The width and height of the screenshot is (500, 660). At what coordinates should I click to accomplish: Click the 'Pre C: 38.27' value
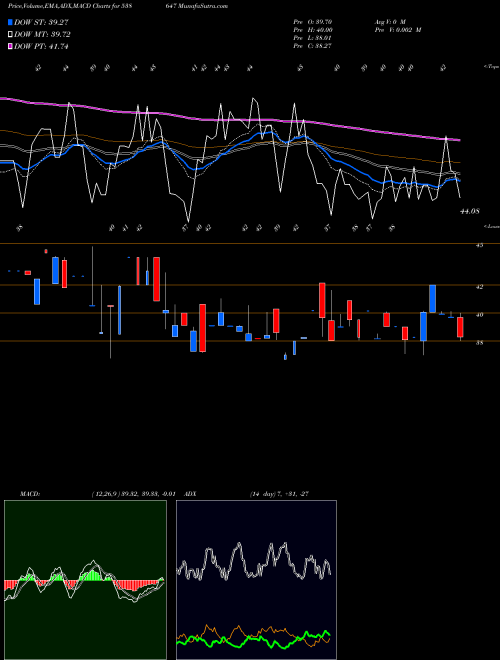[x=312, y=46]
